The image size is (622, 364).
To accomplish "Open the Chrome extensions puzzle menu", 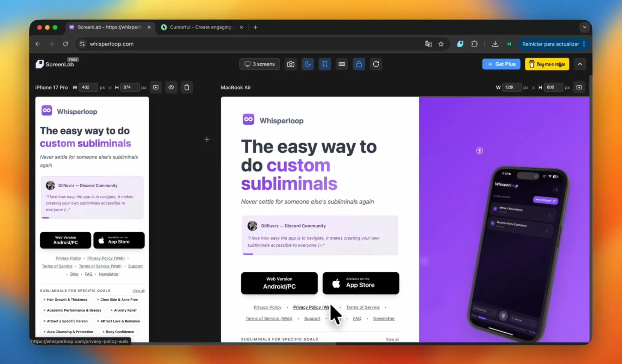I will [474, 44].
